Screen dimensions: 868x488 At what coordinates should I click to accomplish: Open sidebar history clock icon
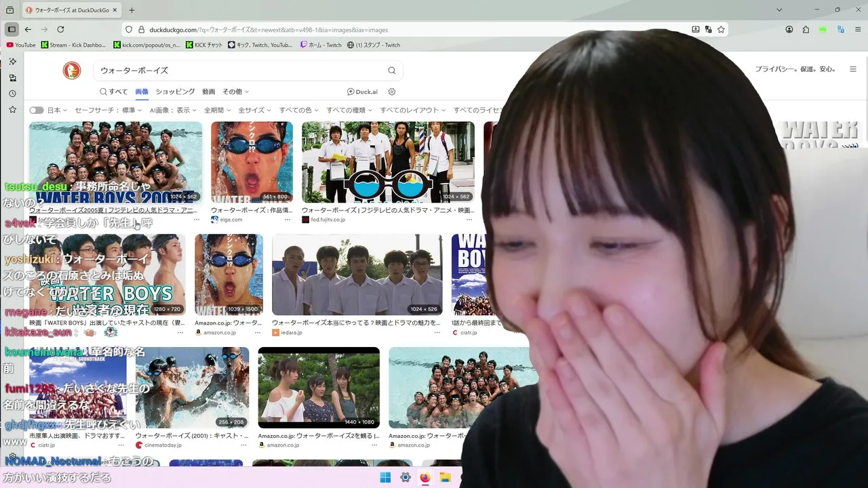tap(12, 94)
